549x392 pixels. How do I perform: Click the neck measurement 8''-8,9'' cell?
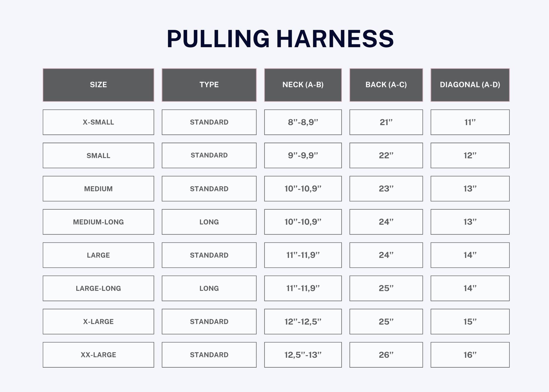coord(303,122)
